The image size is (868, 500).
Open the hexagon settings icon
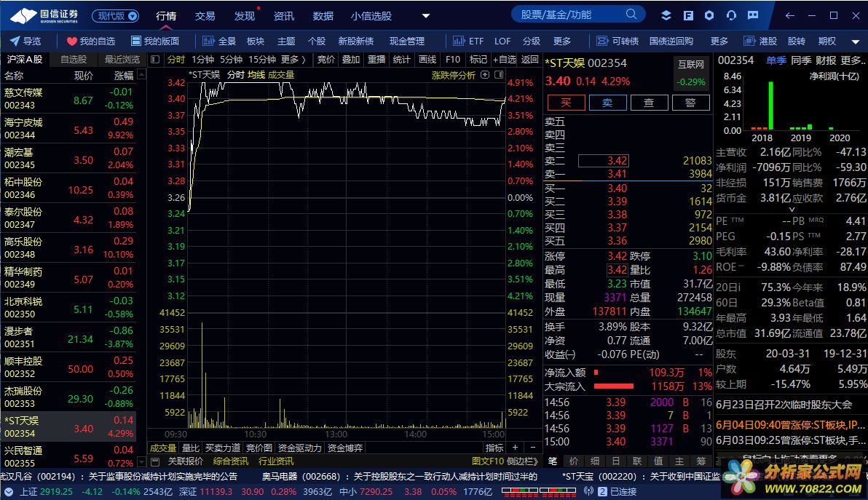[x=709, y=15]
